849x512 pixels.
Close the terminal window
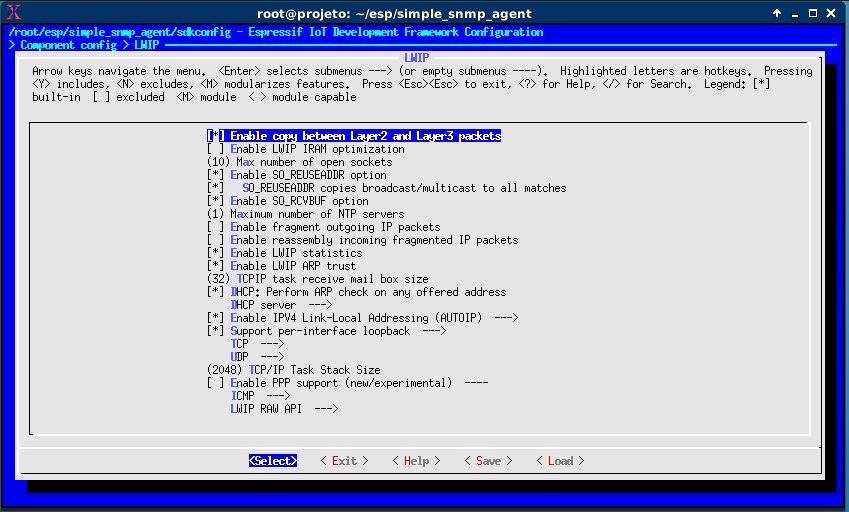[831, 13]
